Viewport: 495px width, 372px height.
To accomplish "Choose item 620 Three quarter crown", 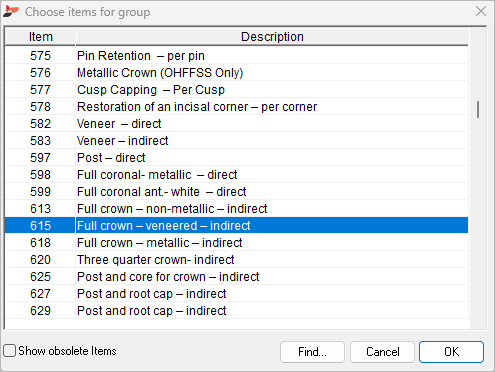I will tap(237, 260).
